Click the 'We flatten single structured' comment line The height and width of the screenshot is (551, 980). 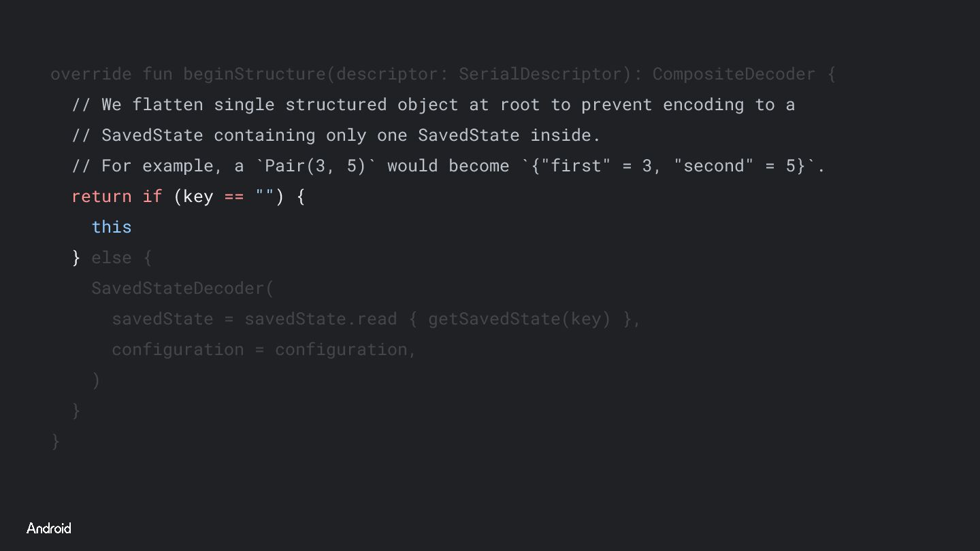pos(434,105)
